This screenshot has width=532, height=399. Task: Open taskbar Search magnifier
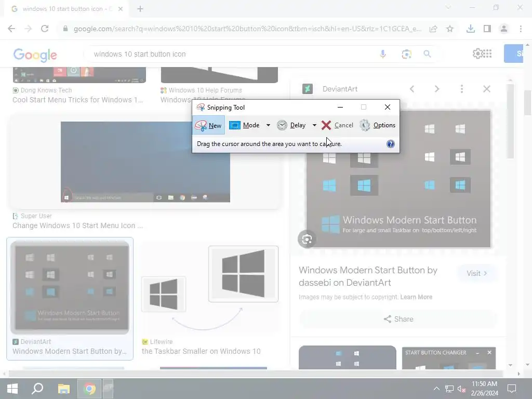tap(37, 389)
